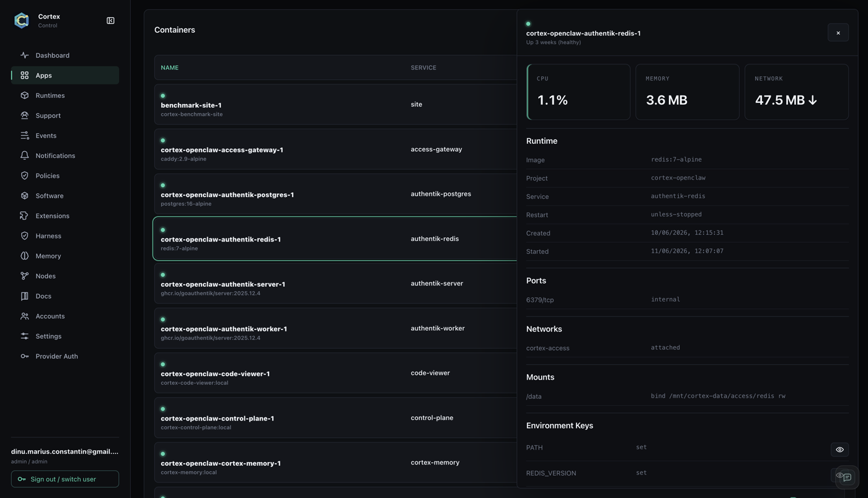868x498 pixels.
Task: Select cortex-openclaw-control-plane-1 container
Action: pyautogui.click(x=335, y=417)
